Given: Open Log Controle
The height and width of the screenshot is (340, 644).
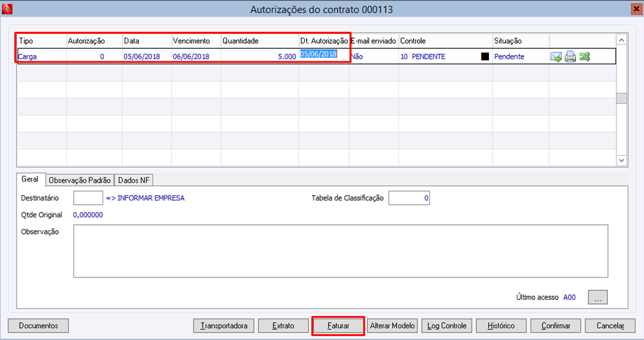Looking at the screenshot, I should click(x=447, y=326).
